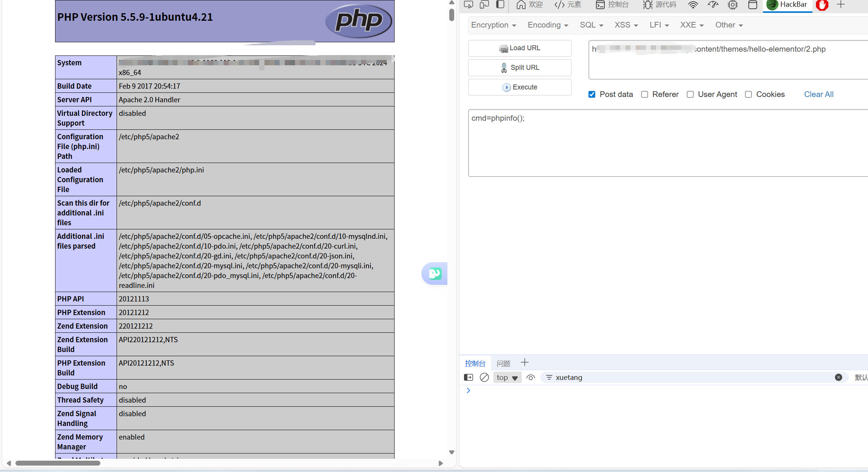868x472 pixels.
Task: Click the PHP API value 20121113
Action: (134, 299)
